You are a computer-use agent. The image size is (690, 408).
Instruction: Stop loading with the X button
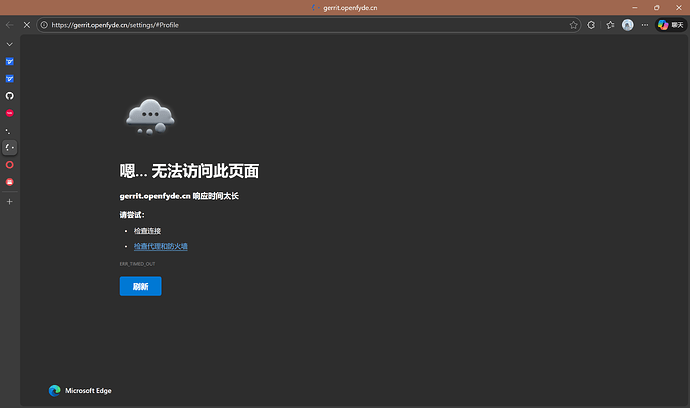click(26, 25)
